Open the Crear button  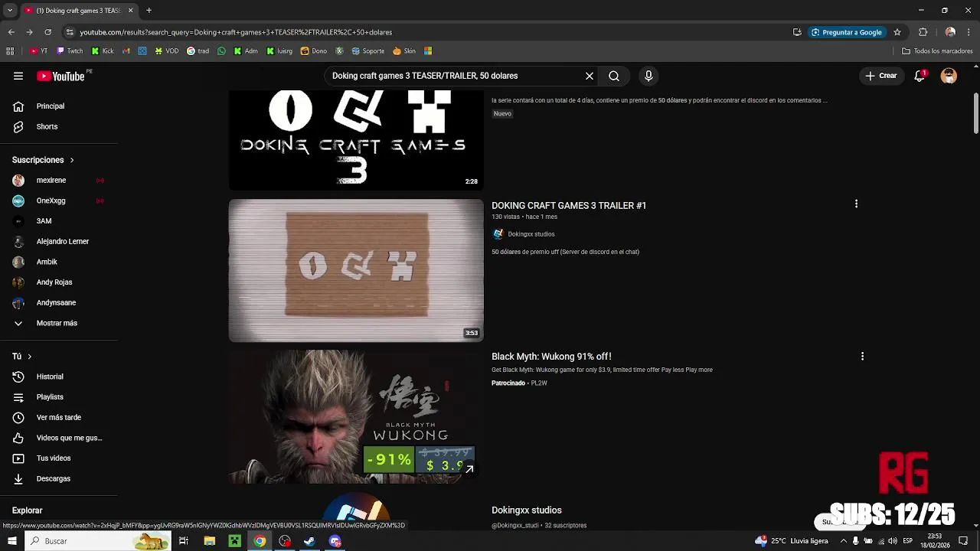(880, 76)
